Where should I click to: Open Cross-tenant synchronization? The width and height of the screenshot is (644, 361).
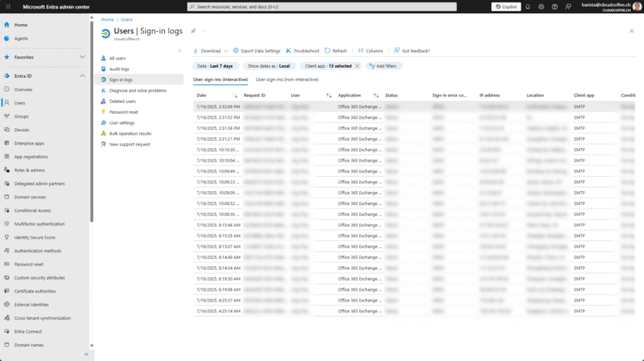(x=42, y=318)
